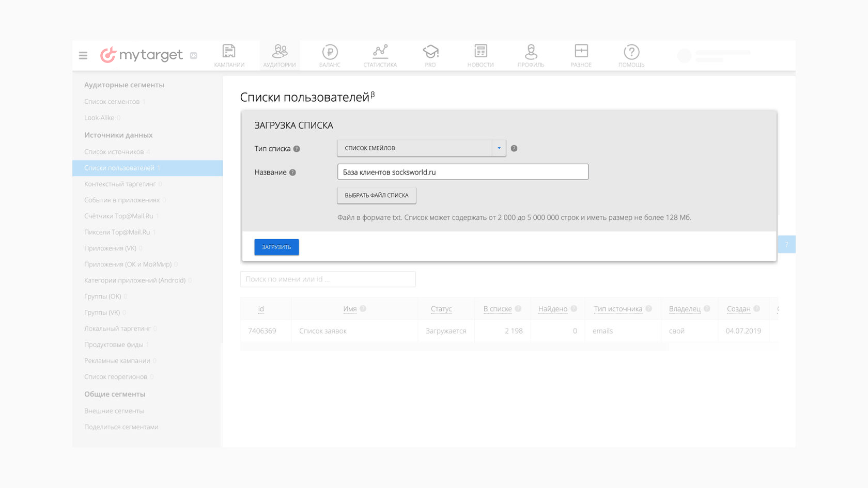The image size is (868, 488).
Task: Open Группы (VK) in sidebar
Action: [x=102, y=312]
